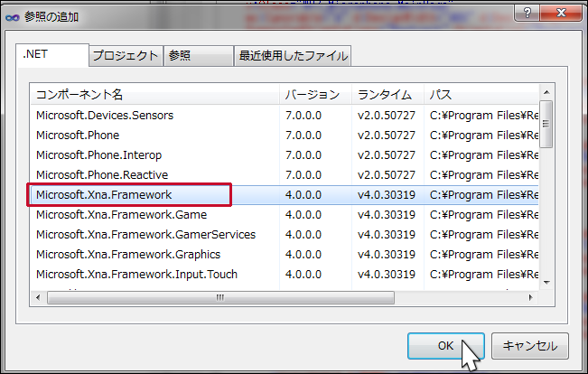Click the dialog's infinity title icon

pos(12,17)
